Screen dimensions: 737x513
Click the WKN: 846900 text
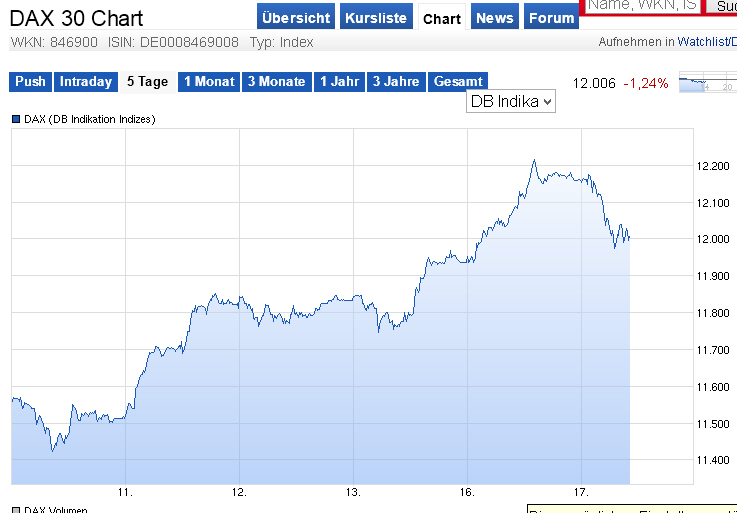55,42
